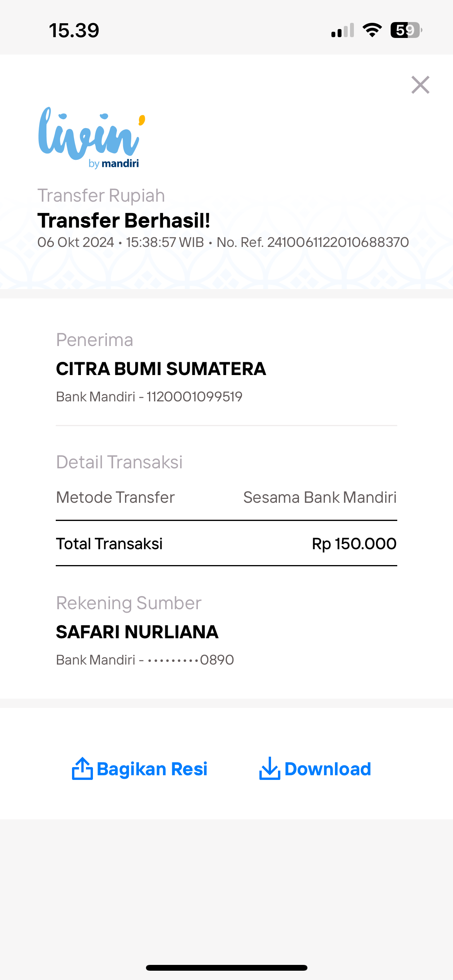Tap the Transfer Berhasil! heading
Screen dimensions: 453x980
point(124,221)
